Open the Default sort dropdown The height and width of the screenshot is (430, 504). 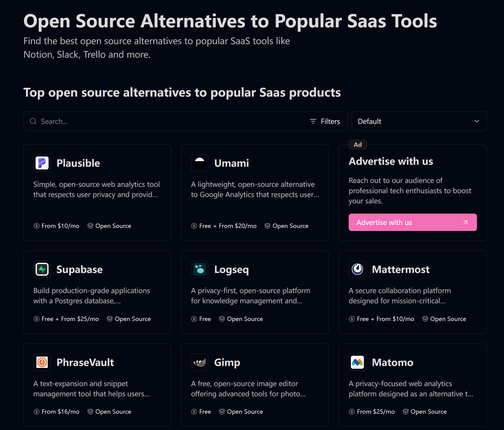tap(419, 121)
